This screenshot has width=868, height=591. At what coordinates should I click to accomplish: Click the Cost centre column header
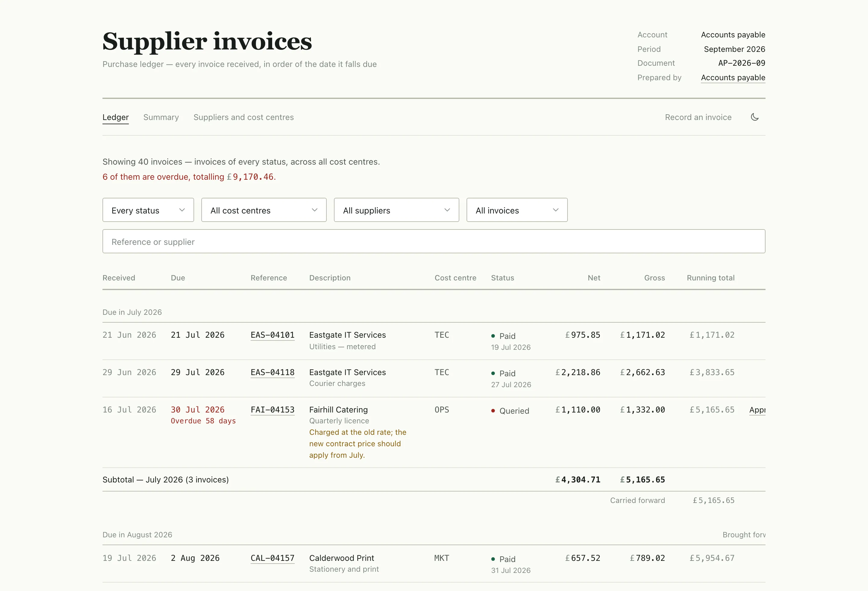tap(455, 278)
